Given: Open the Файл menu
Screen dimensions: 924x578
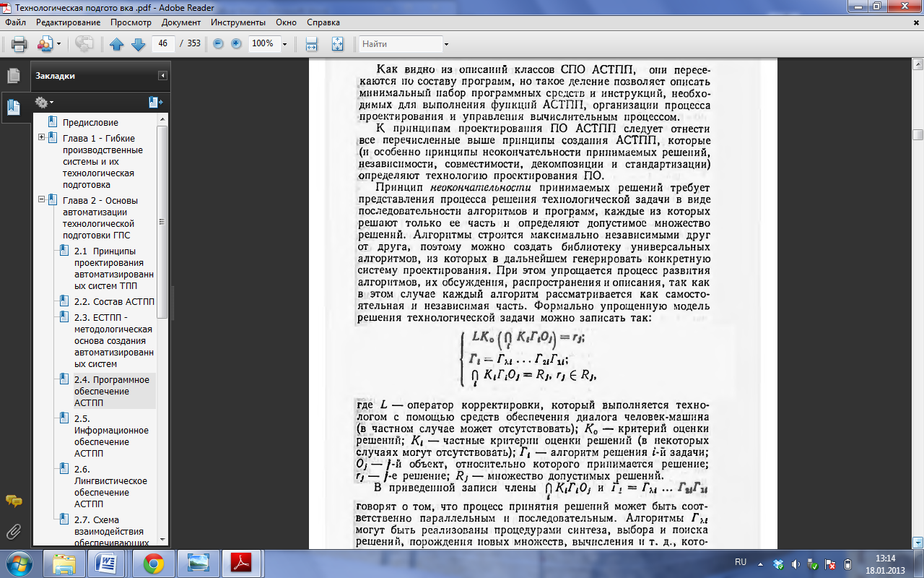Looking at the screenshot, I should [15, 22].
